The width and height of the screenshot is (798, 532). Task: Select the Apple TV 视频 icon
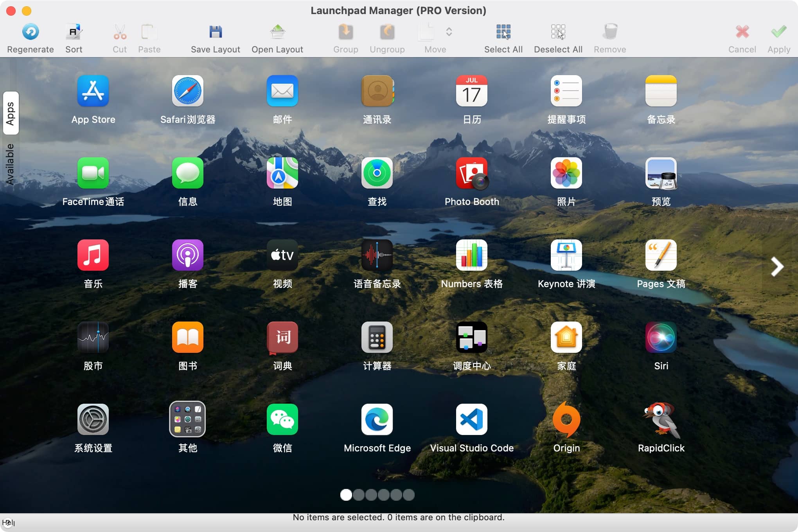(x=282, y=255)
